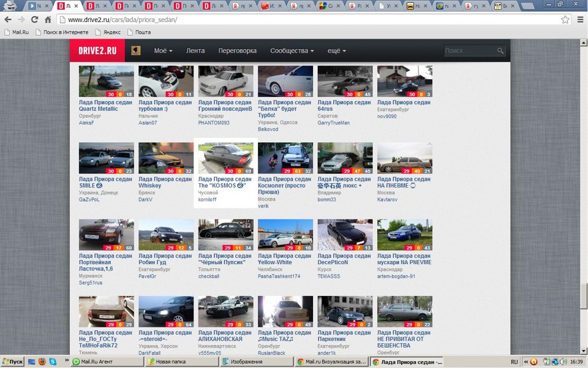Bookmark page with the star icon

[565, 20]
